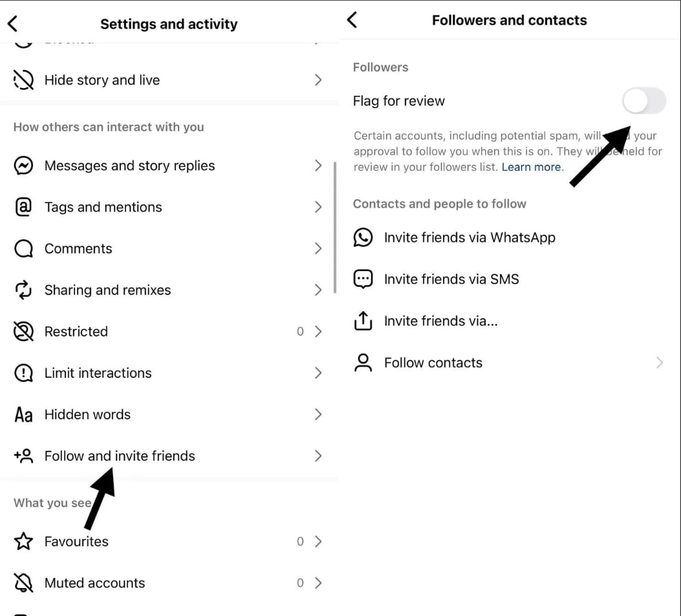Enable the Flag for review toggle
Viewport: 681px width, 616px height.
click(x=644, y=101)
